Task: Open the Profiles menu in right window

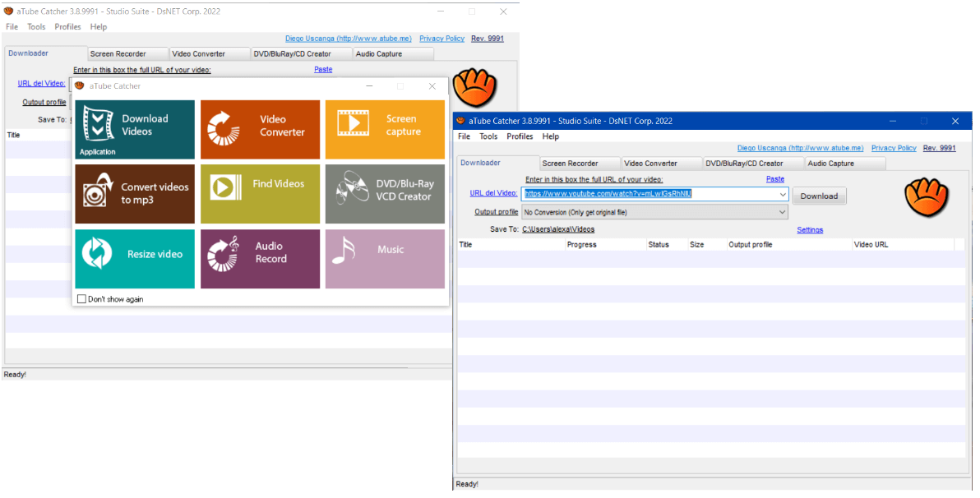Action: click(x=520, y=136)
